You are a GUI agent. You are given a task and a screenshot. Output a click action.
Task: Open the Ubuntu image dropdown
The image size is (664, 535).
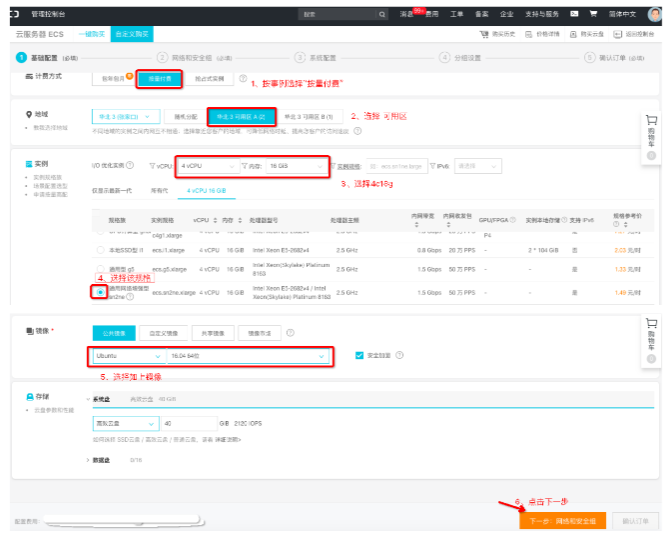[x=128, y=356]
